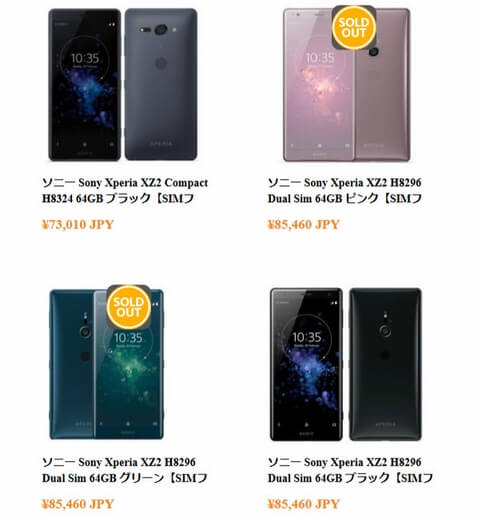The width and height of the screenshot is (478, 517).
Task: Open the black Xperia XZ2 Compact product image
Action: tap(123, 85)
